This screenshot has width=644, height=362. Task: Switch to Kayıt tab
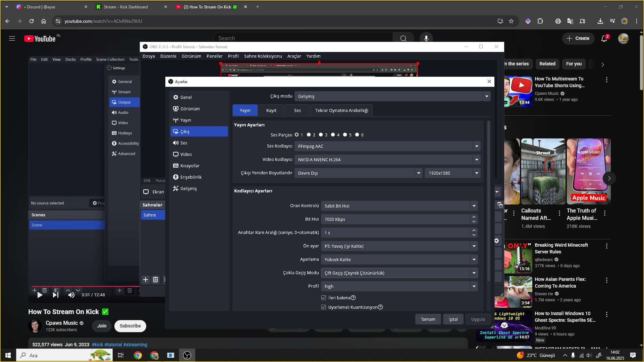point(271,110)
